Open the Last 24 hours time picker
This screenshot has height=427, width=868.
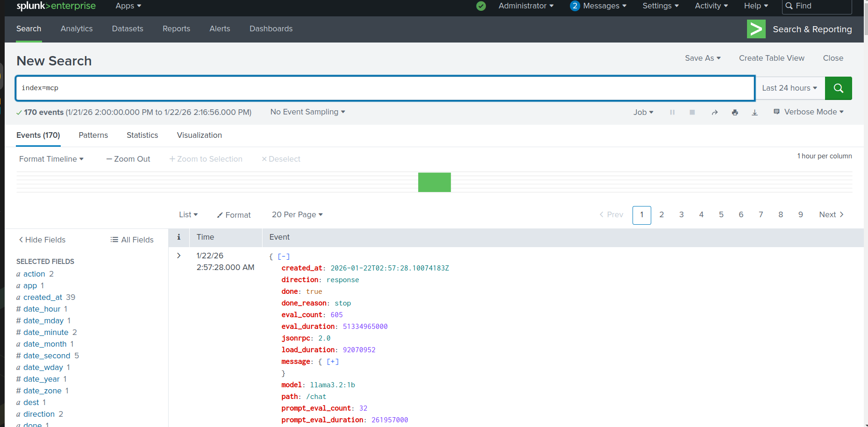tap(790, 88)
